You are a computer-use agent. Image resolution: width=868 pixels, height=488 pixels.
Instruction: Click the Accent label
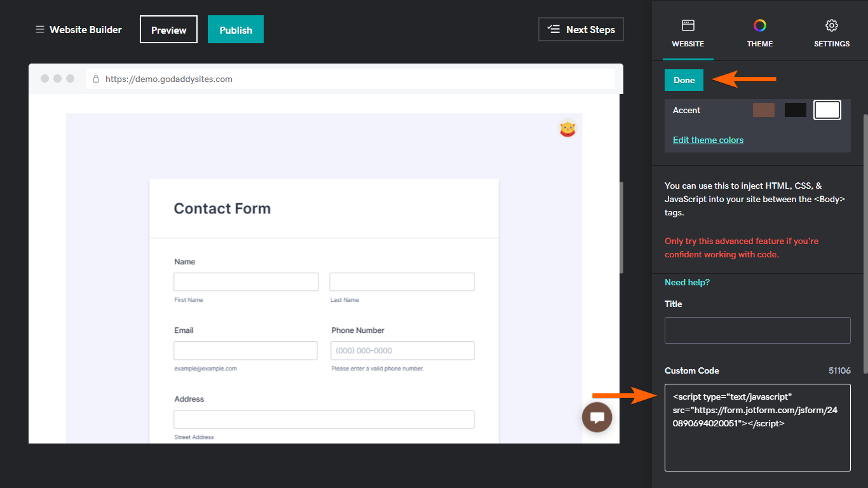pyautogui.click(x=686, y=110)
